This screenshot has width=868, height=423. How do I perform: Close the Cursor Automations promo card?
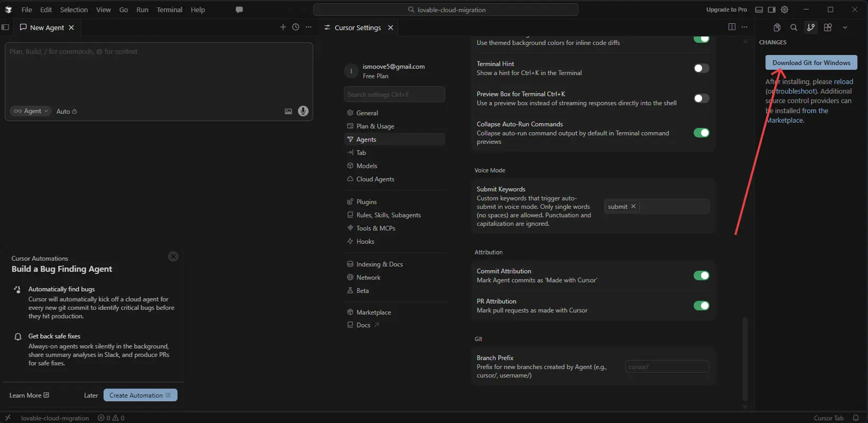click(173, 256)
